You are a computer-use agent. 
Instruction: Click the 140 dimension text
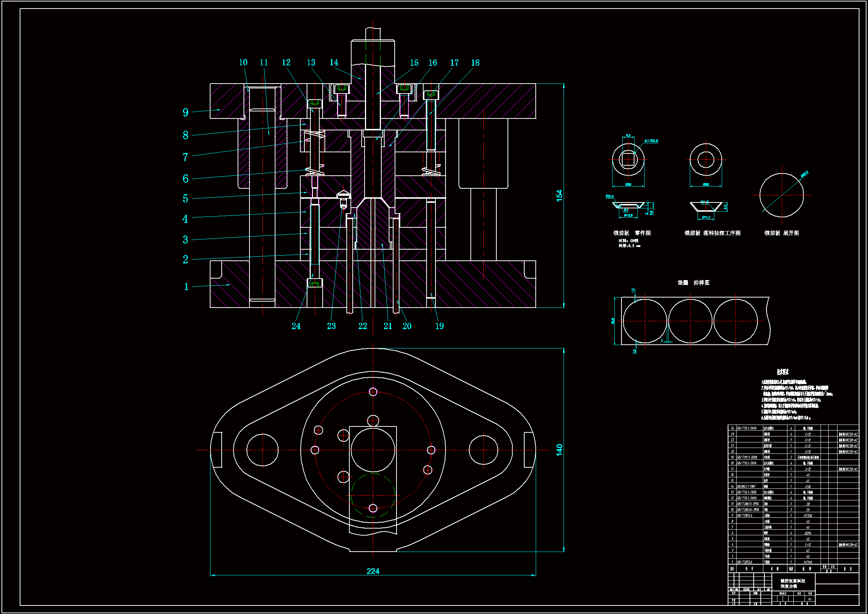[x=559, y=450]
